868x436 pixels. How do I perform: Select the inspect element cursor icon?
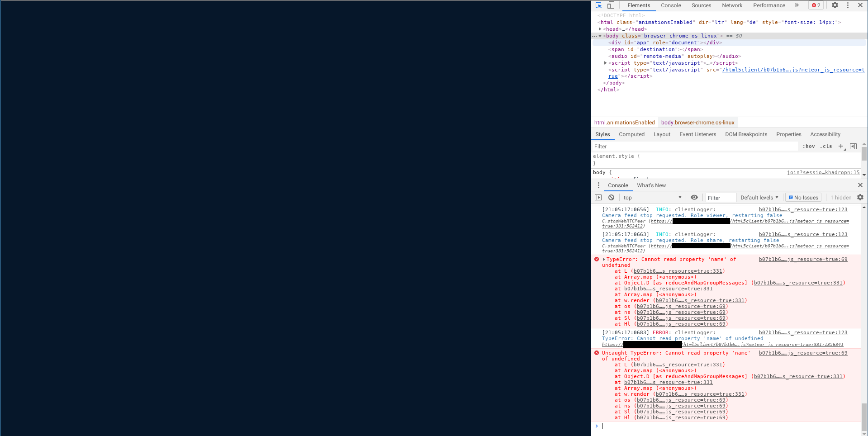coord(598,5)
